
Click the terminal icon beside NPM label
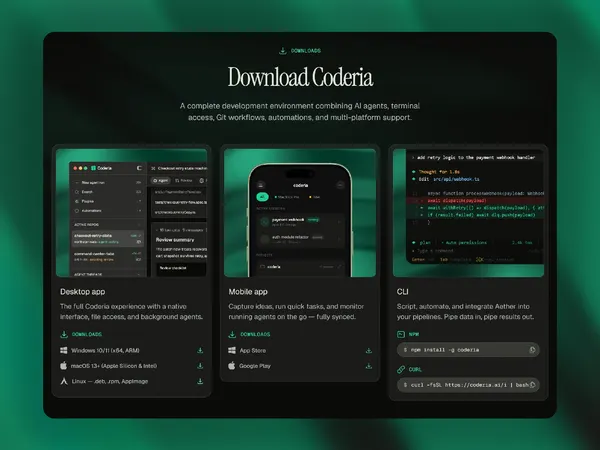tap(401, 334)
